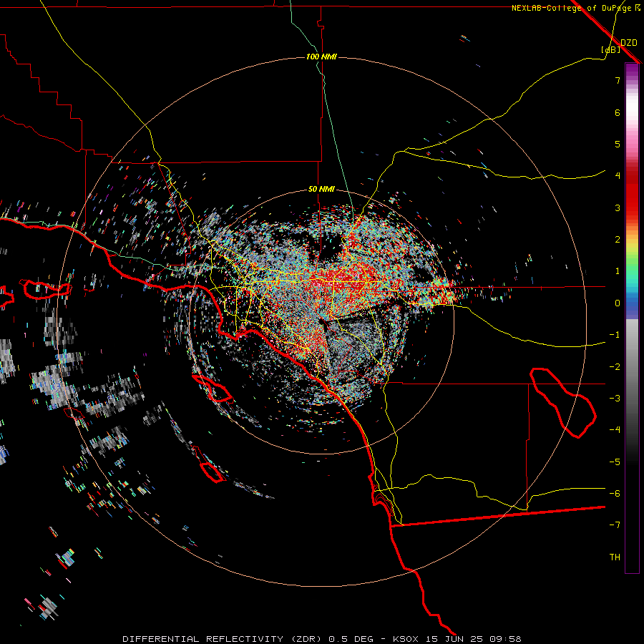Click the 15 JUN 25 date in caption
This screenshot has height=644, width=644.
tap(454, 639)
